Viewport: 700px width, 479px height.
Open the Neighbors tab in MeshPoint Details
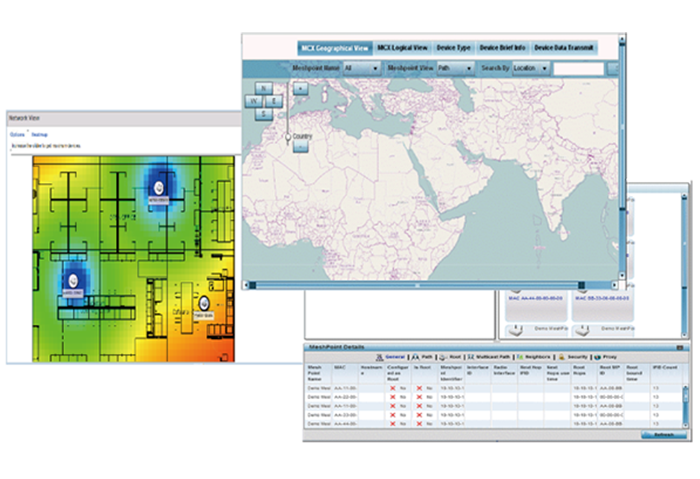(533, 357)
